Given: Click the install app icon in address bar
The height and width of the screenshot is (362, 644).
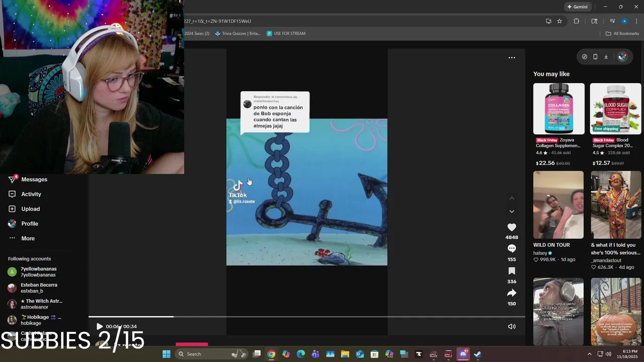Looking at the screenshot, I should [x=548, y=21].
